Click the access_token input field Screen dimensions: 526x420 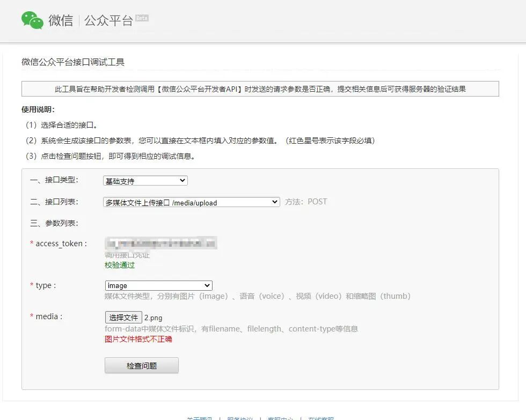click(161, 243)
